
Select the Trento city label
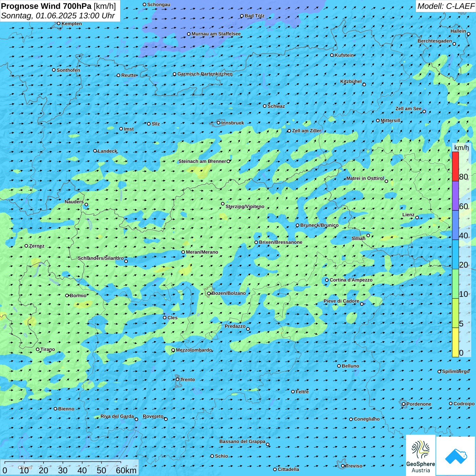188,379
